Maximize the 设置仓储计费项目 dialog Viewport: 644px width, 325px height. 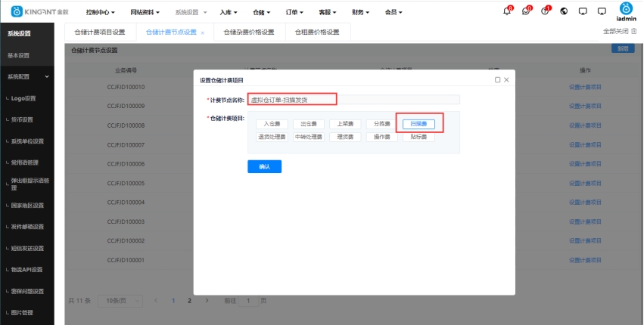(497, 80)
